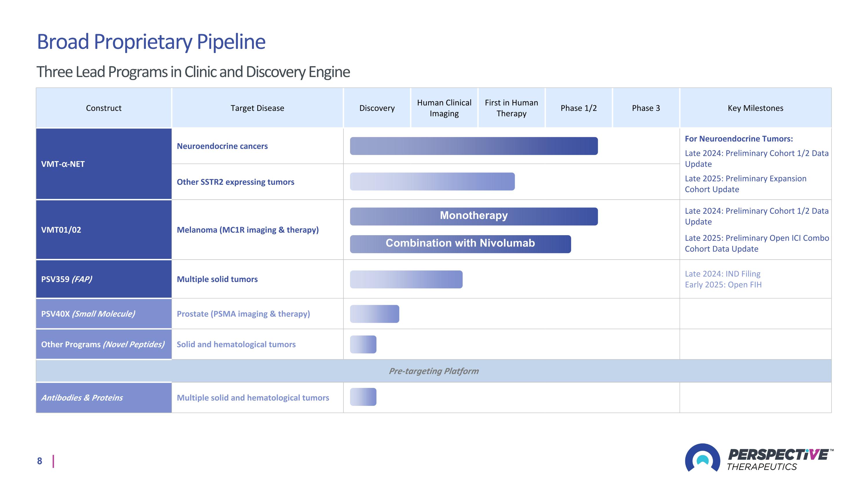Click the 'Discovery' column header

point(377,108)
